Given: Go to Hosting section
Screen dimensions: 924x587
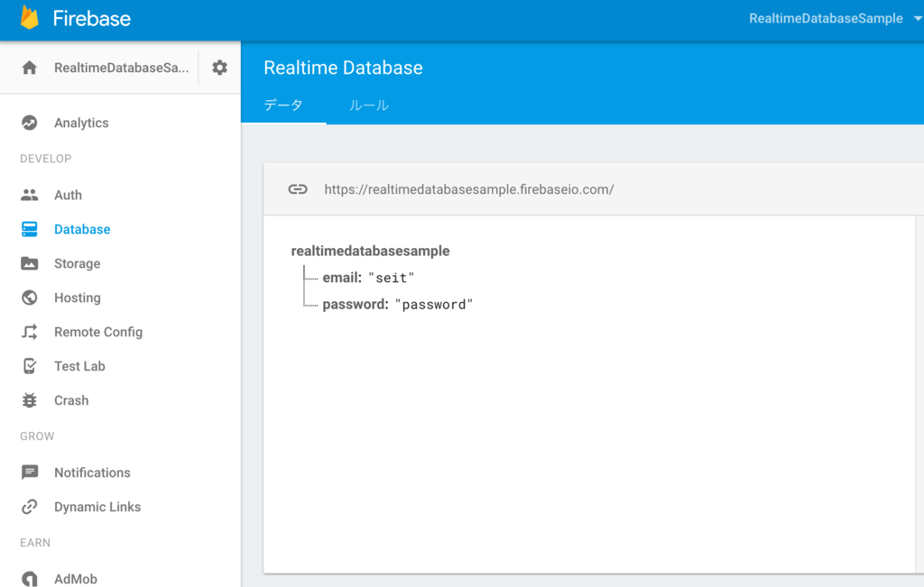Looking at the screenshot, I should coord(78,298).
